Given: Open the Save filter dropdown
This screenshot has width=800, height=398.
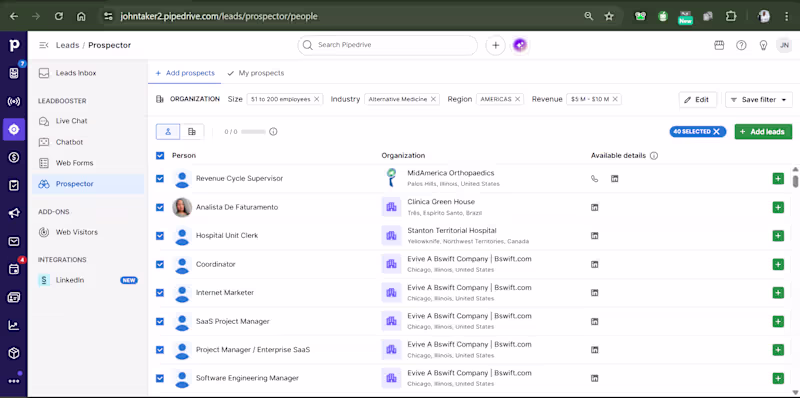Looking at the screenshot, I should coord(759,100).
